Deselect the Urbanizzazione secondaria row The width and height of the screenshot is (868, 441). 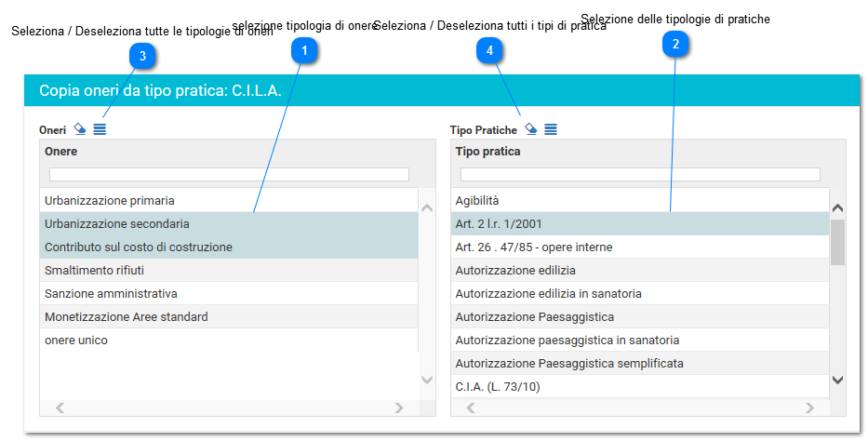229,223
